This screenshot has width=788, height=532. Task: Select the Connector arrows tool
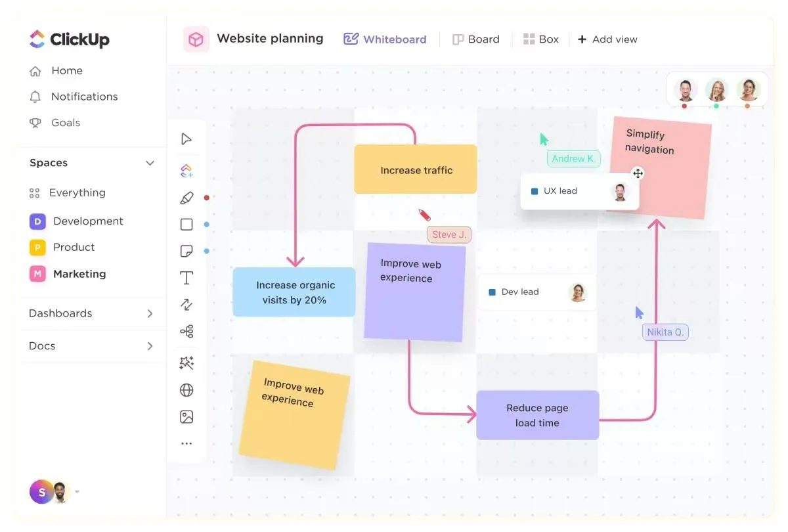(186, 305)
